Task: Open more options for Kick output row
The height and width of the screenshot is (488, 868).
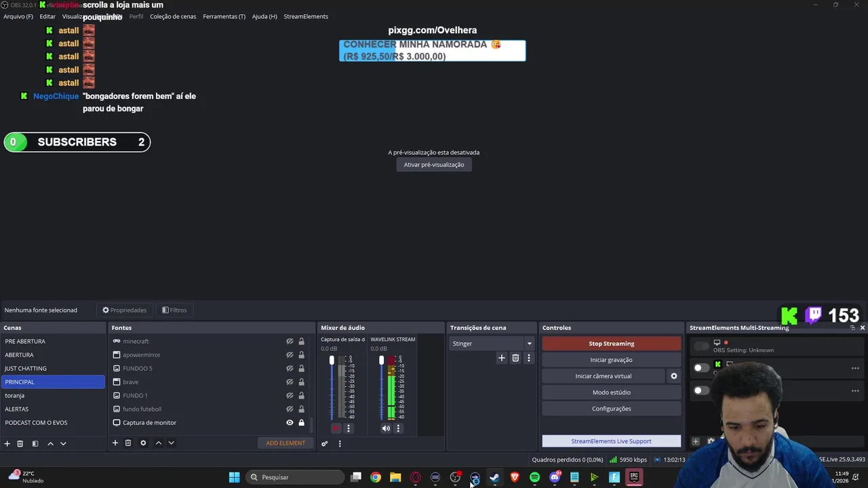Action: pos(855,368)
